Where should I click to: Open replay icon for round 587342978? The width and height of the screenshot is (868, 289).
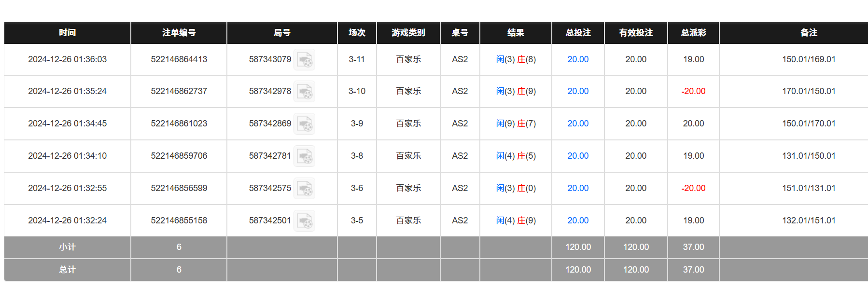click(x=305, y=92)
